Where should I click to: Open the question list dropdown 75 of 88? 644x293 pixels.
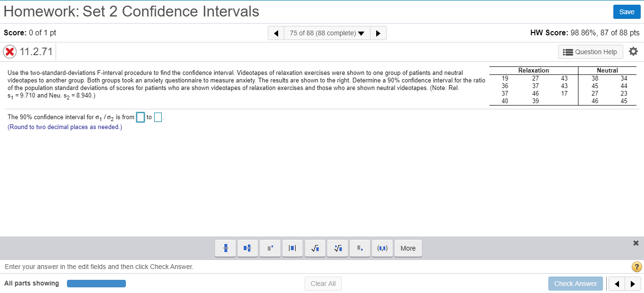(327, 33)
